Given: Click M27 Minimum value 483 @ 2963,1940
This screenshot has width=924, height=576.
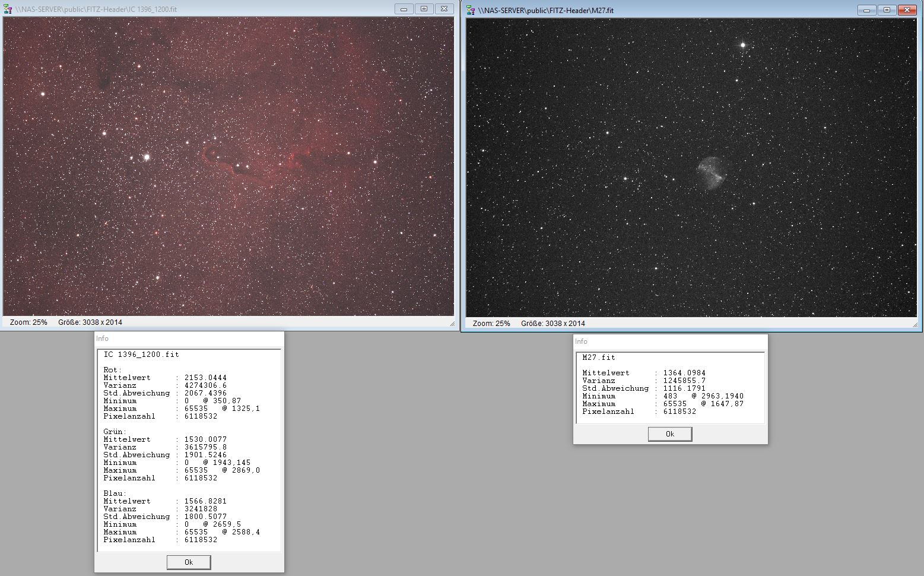Looking at the screenshot, I should [x=703, y=396].
